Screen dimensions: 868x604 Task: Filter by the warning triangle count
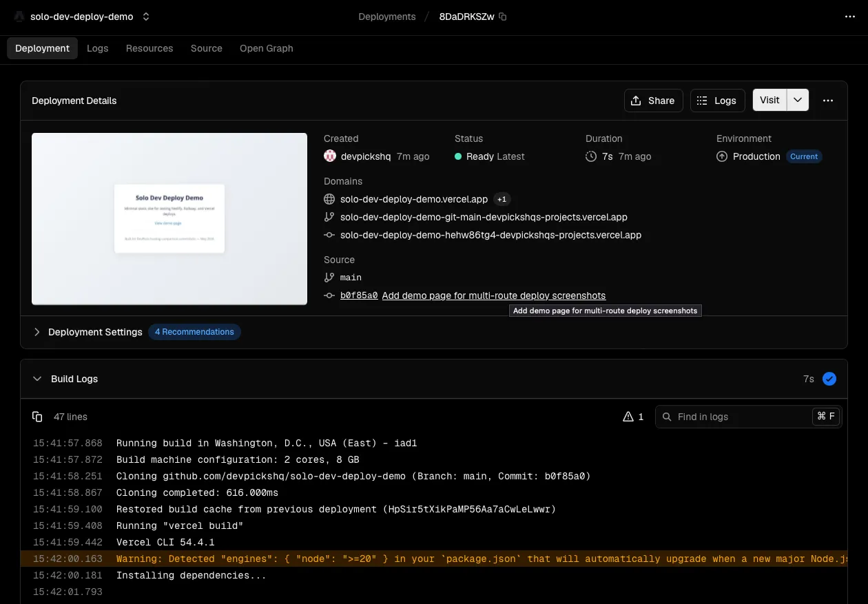pyautogui.click(x=633, y=417)
